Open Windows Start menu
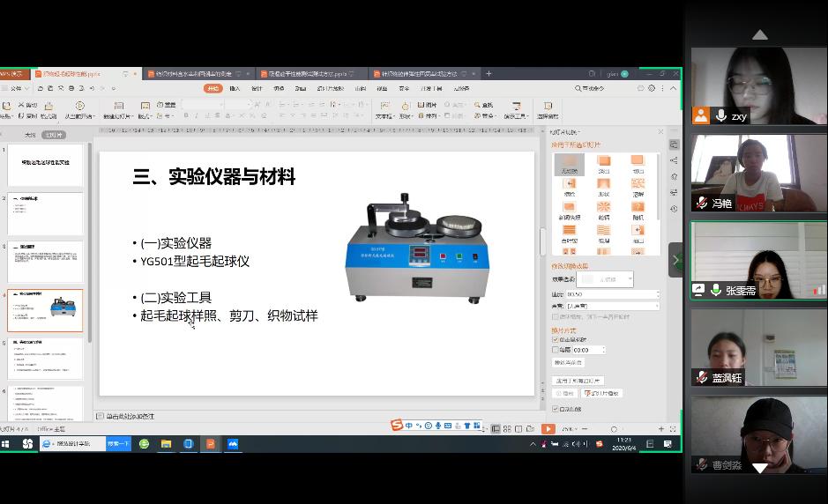Screen dimensions: 828x504 pyautogui.click(x=5, y=444)
